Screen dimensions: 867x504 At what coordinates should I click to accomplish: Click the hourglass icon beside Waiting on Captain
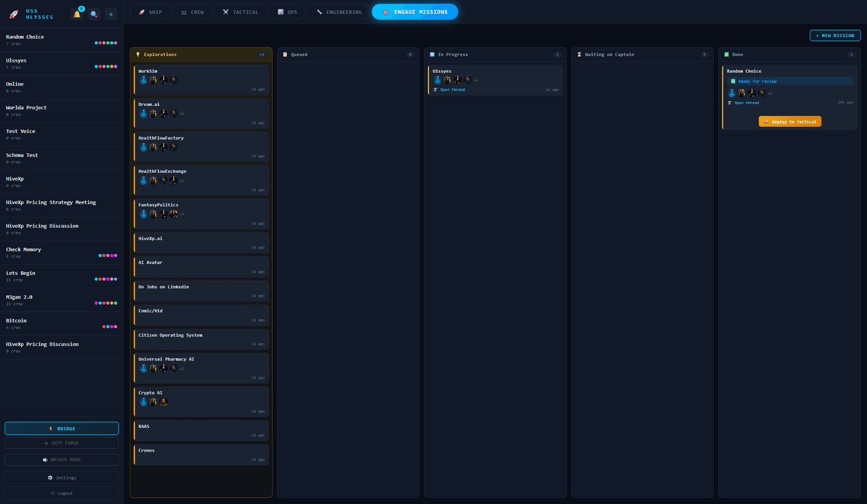pos(579,54)
